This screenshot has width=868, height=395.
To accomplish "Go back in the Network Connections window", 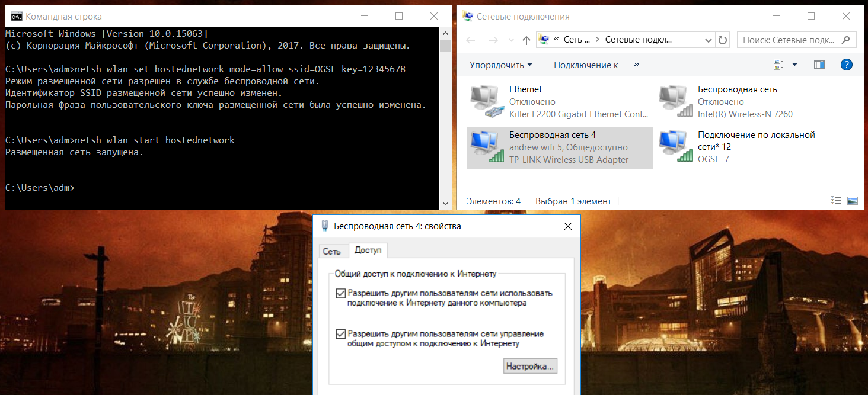I will point(471,40).
